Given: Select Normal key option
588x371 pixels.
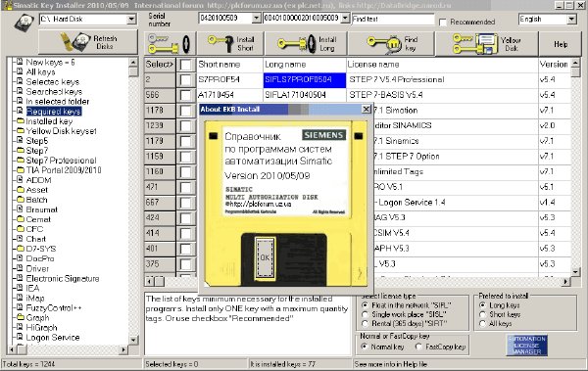Looking at the screenshot, I should pyautogui.click(x=364, y=347).
